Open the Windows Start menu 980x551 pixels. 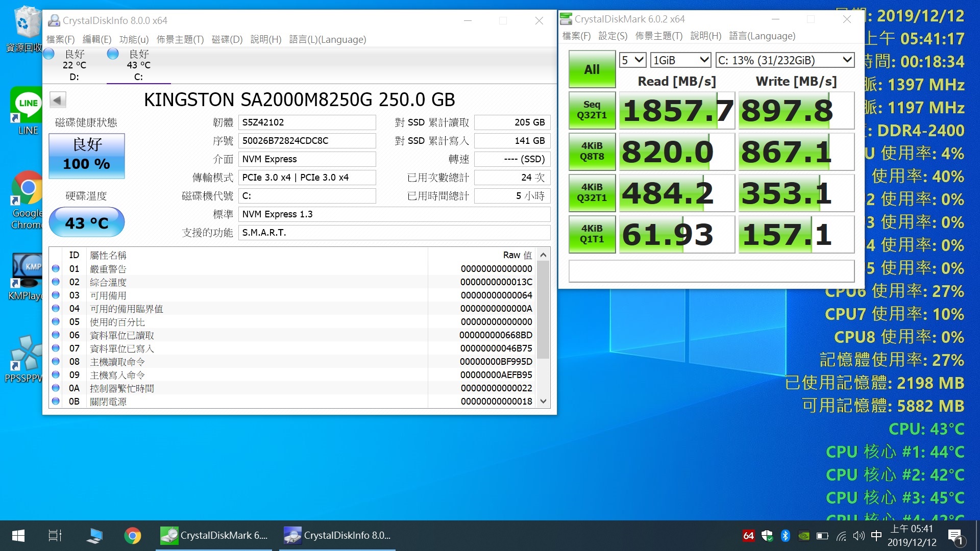click(x=18, y=536)
